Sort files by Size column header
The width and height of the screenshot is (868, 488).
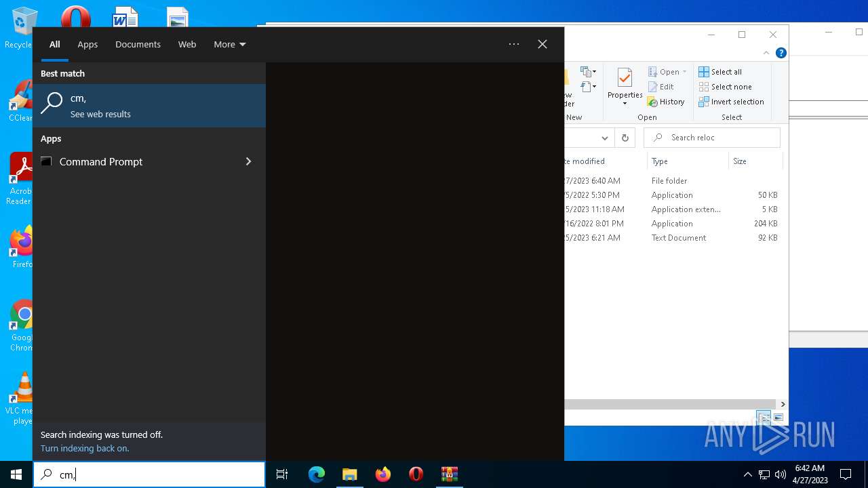755,161
